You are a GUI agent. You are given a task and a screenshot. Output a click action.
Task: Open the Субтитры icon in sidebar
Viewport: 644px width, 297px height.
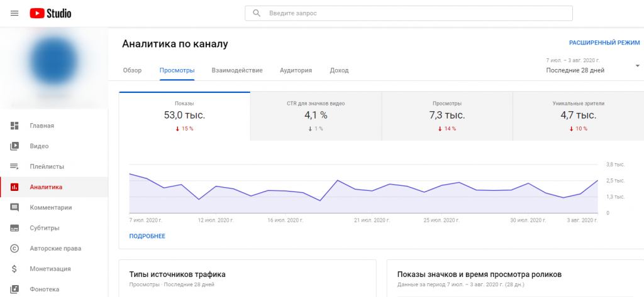point(14,228)
